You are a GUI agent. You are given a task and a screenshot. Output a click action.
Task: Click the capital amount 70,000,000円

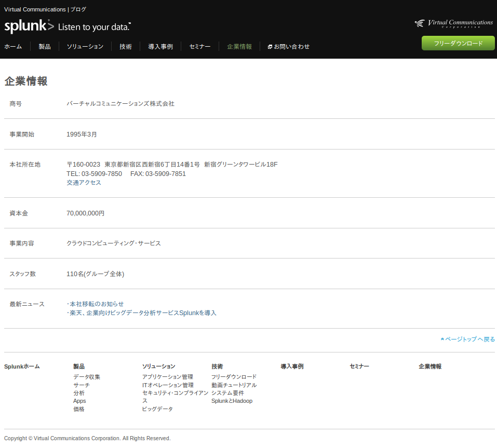[x=85, y=213]
